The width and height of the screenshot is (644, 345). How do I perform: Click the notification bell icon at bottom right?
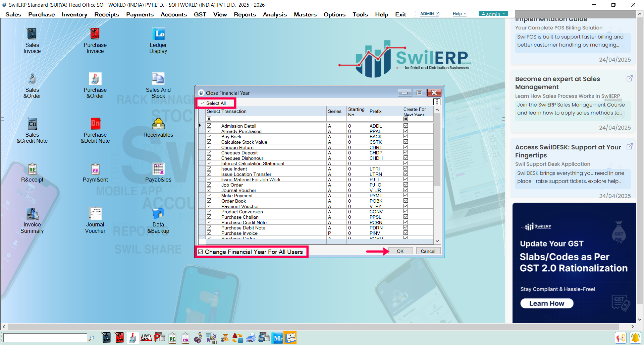(635, 338)
